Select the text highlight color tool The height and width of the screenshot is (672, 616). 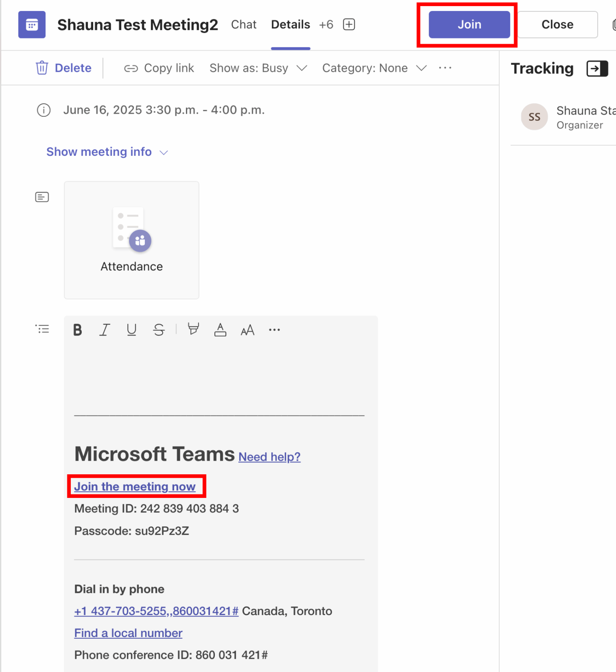point(193,329)
